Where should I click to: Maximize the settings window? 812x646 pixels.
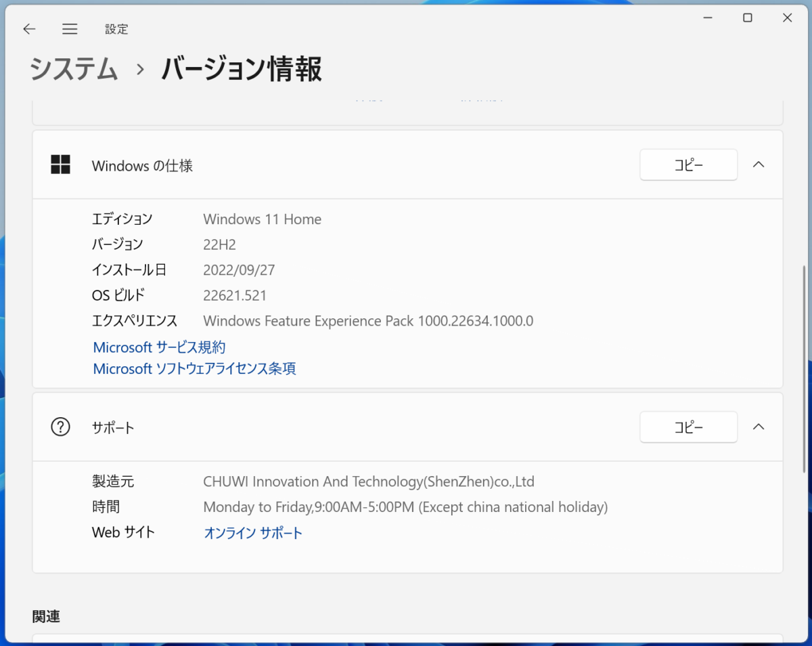pyautogui.click(x=747, y=18)
